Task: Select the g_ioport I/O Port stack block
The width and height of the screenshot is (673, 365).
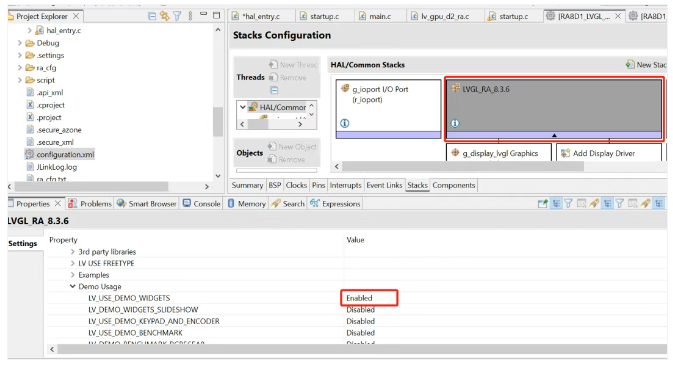Action: click(388, 108)
